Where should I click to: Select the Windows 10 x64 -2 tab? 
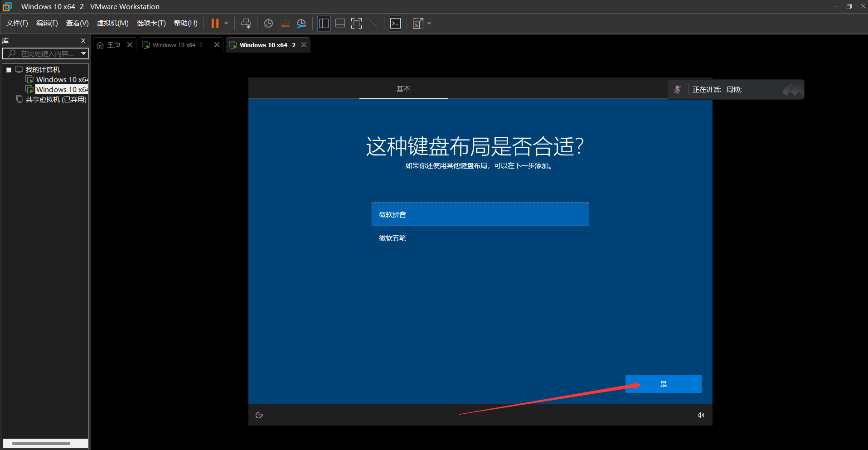click(x=267, y=45)
